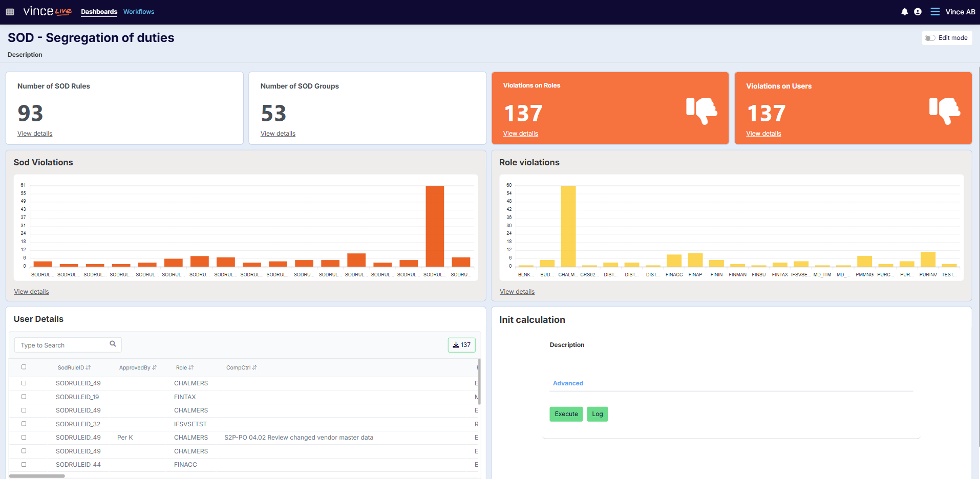Screen dimensions: 980x479
Task: Click thumbs-down icon on Violations on Roles
Action: pyautogui.click(x=701, y=110)
